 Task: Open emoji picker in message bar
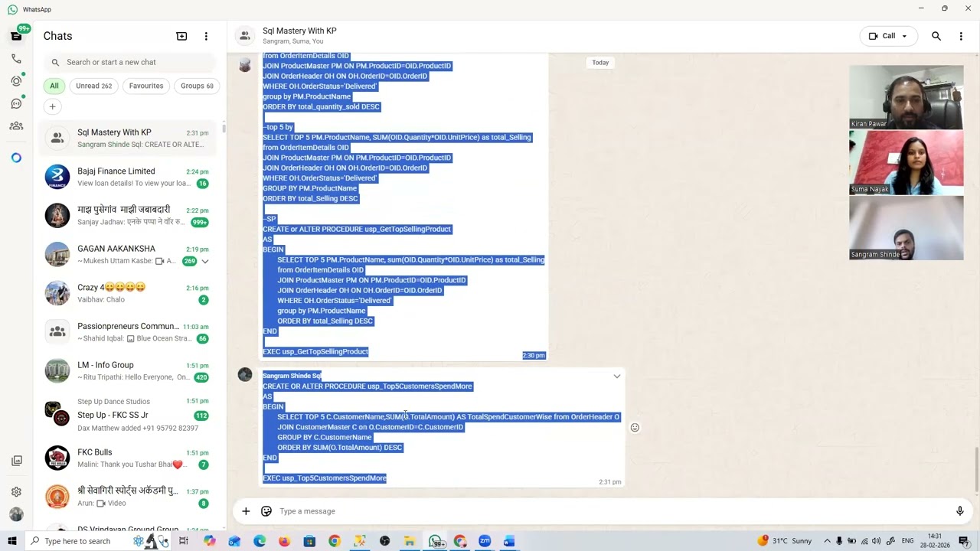coord(266,511)
